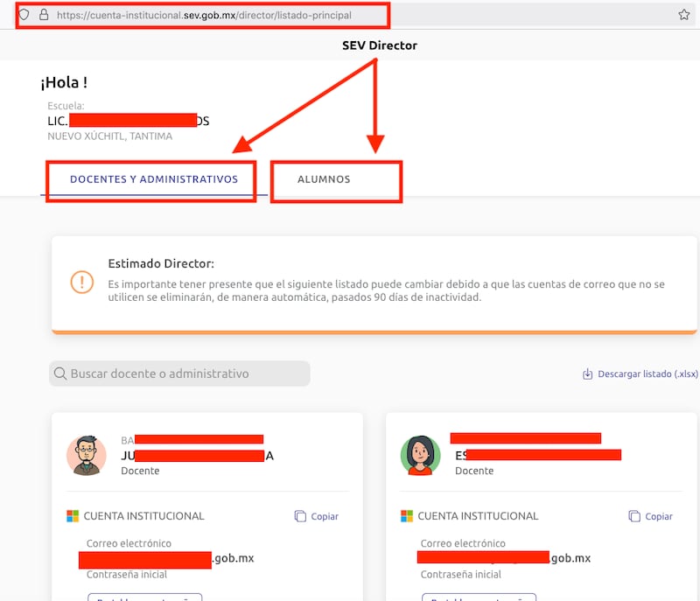Click second card's CUENTA INSTITUCIONAL label

[x=478, y=516]
